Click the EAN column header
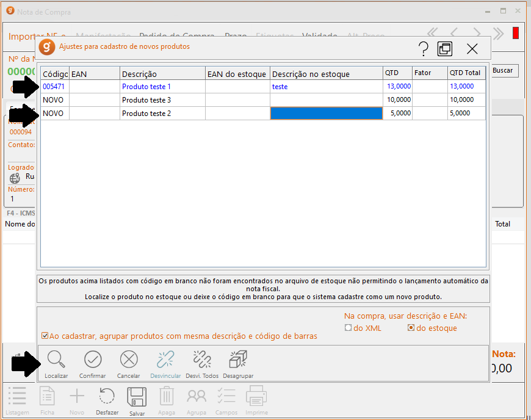 (95, 73)
